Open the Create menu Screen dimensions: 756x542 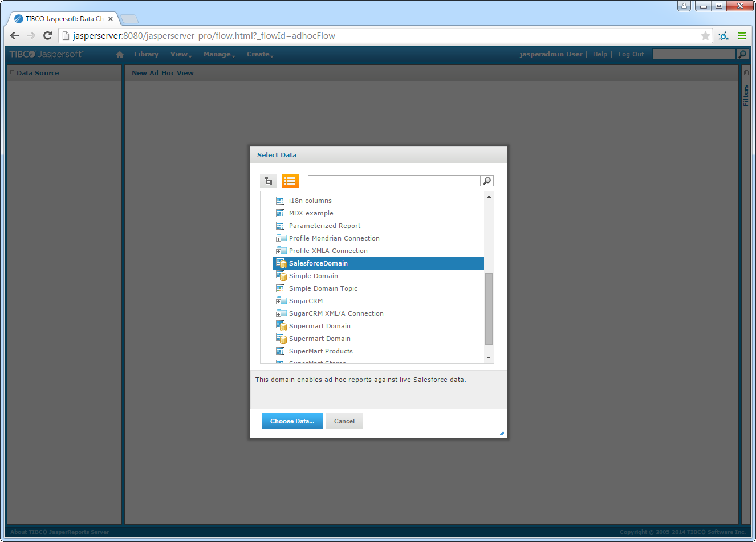(259, 55)
